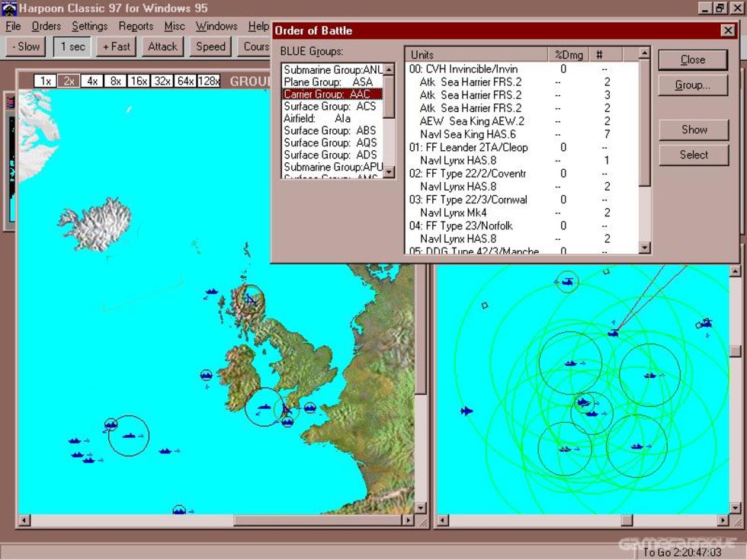Open the Reports menu
The image size is (747, 560).
tap(136, 26)
